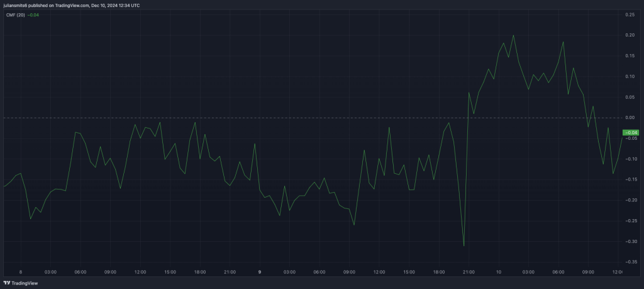Click the 15:00 label between dates 8 and 9
Viewport: 644px width, 289px height.
coord(170,272)
